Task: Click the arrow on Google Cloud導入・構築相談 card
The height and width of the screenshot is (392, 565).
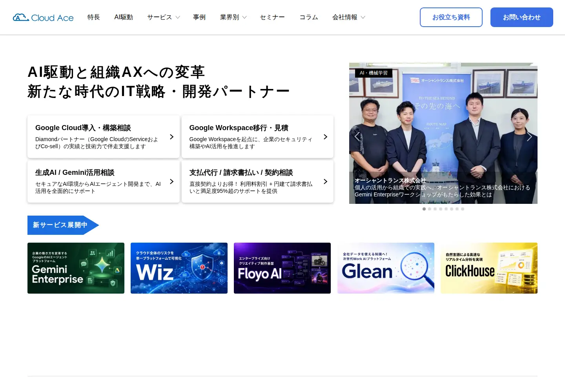Action: 171,137
